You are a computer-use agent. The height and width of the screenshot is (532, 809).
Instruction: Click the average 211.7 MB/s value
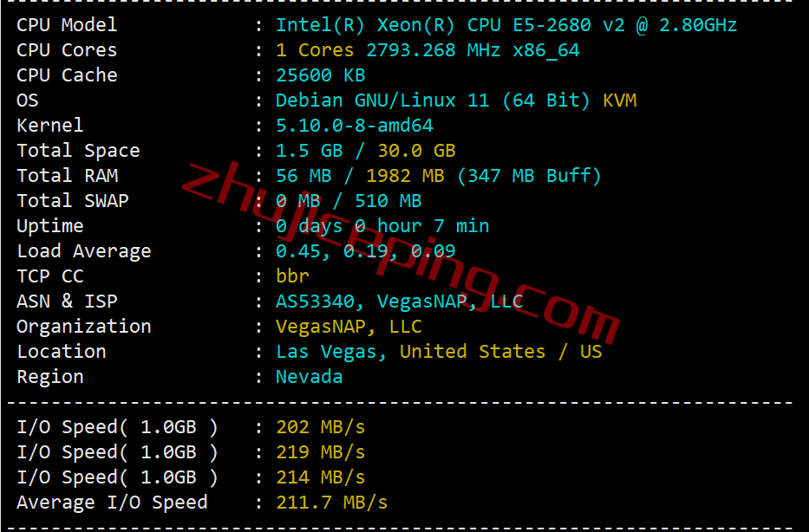coord(332,503)
